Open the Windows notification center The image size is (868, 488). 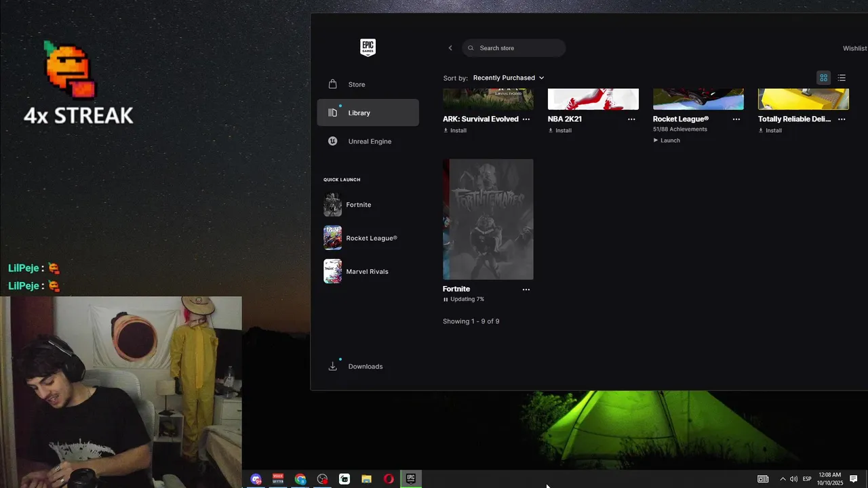pos(854,479)
